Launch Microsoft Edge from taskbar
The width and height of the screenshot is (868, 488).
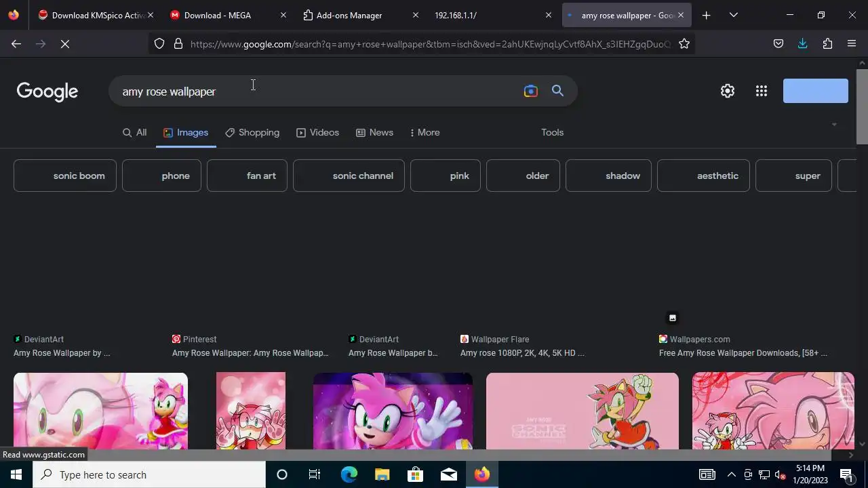(349, 474)
